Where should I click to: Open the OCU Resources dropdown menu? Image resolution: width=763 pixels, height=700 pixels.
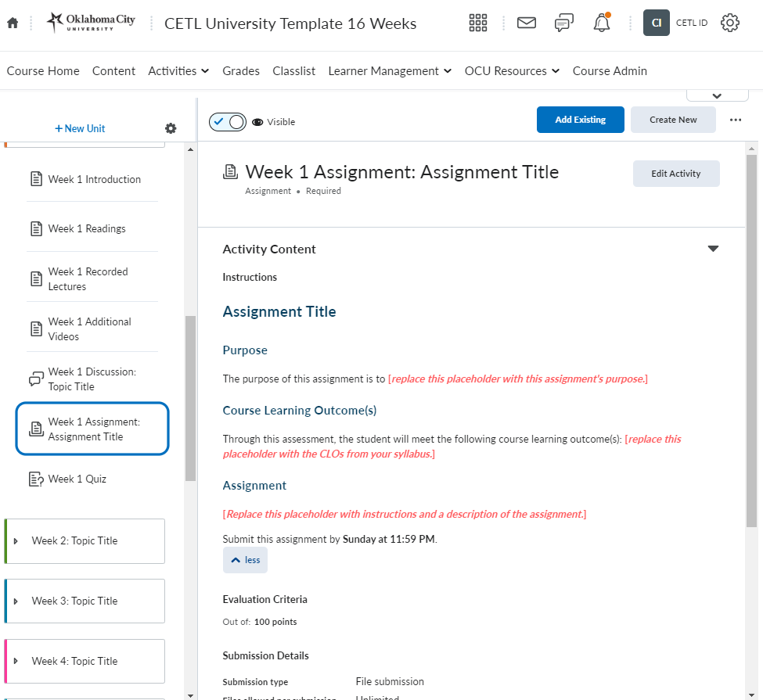click(512, 71)
